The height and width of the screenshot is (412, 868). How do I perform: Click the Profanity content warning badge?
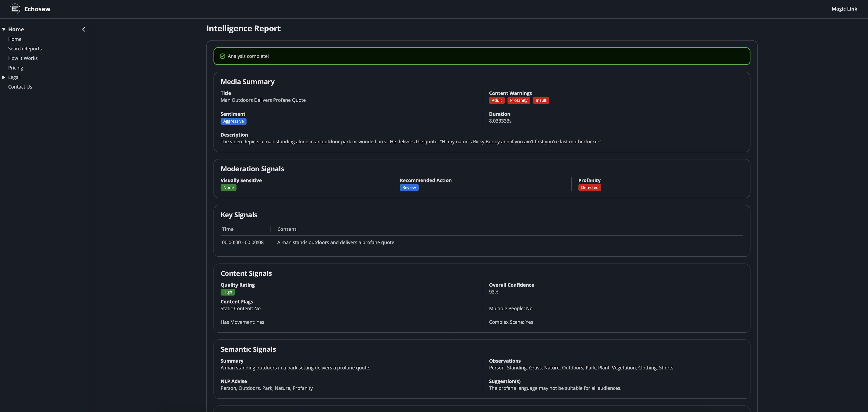(519, 100)
